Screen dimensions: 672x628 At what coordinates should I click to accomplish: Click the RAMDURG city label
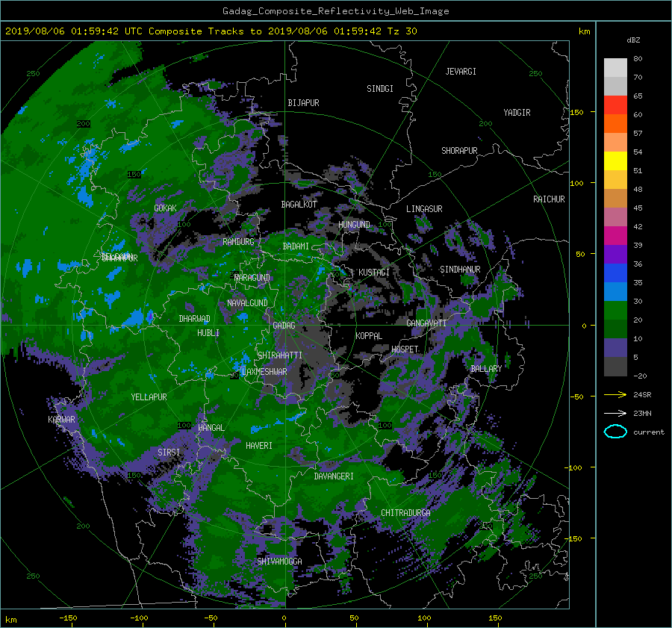[238, 242]
